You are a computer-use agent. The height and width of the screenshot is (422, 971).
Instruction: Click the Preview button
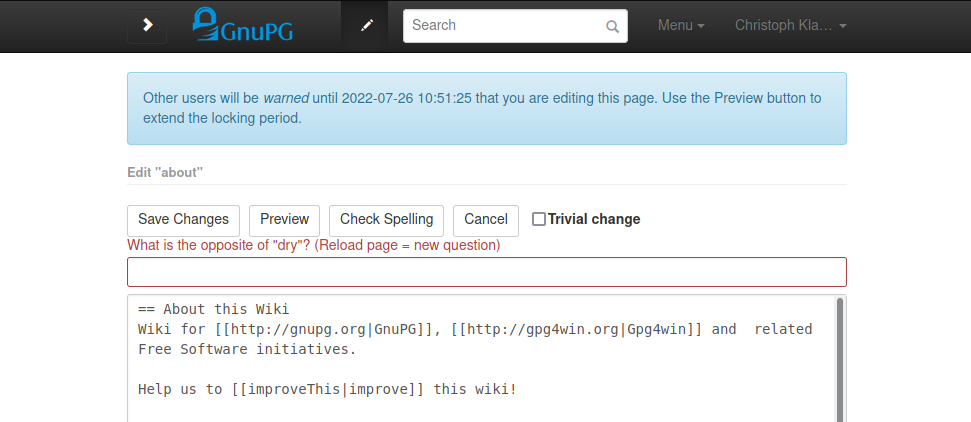pyautogui.click(x=284, y=220)
